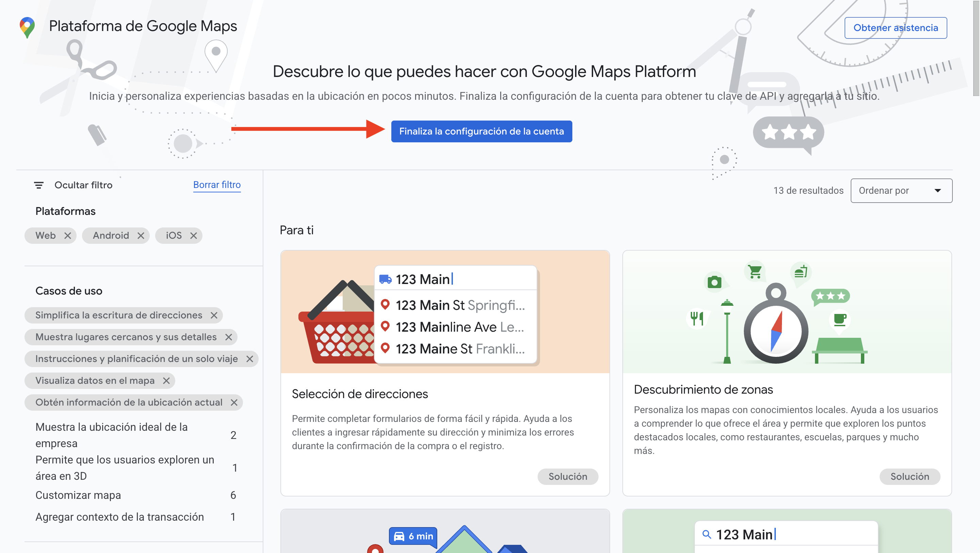This screenshot has width=980, height=553.
Task: Open the Ordenar por dropdown arrow
Action: point(938,191)
